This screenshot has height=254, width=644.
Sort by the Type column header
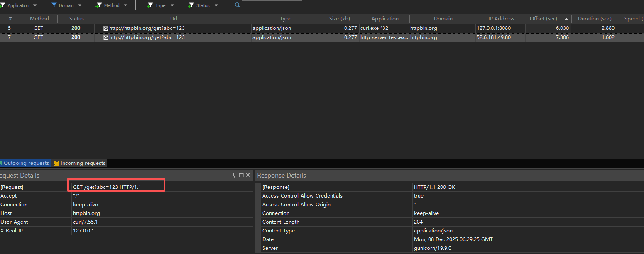285,19
